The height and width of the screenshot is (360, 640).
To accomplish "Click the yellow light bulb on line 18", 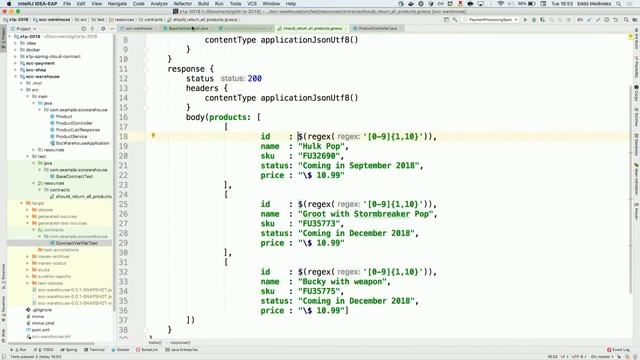I will 153,136.
